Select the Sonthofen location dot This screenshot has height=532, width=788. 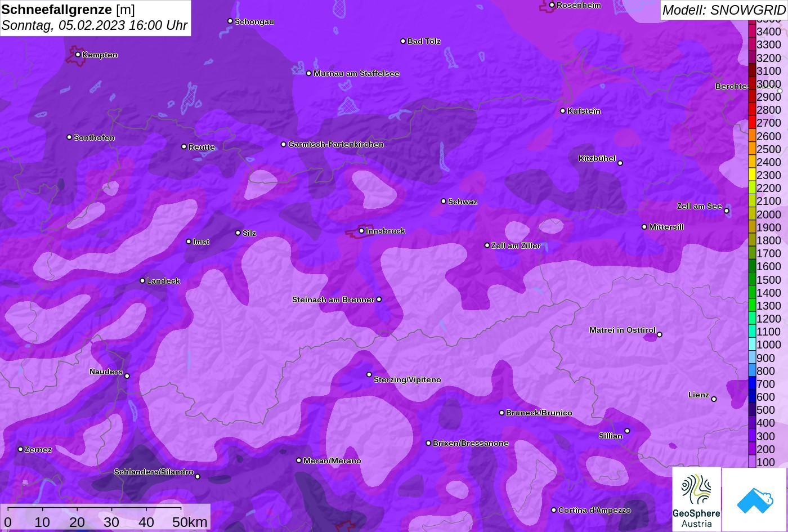coord(69,137)
